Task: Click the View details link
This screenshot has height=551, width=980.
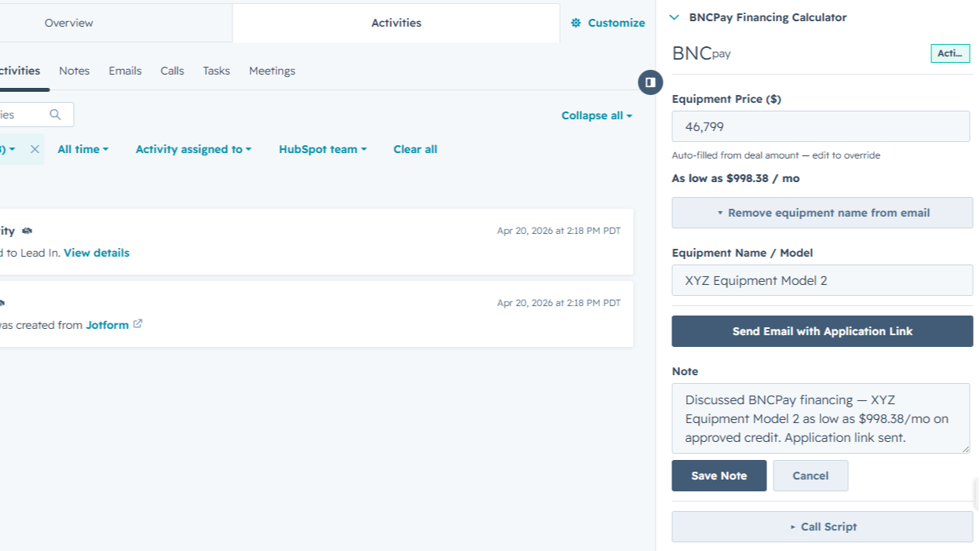Action: point(97,253)
